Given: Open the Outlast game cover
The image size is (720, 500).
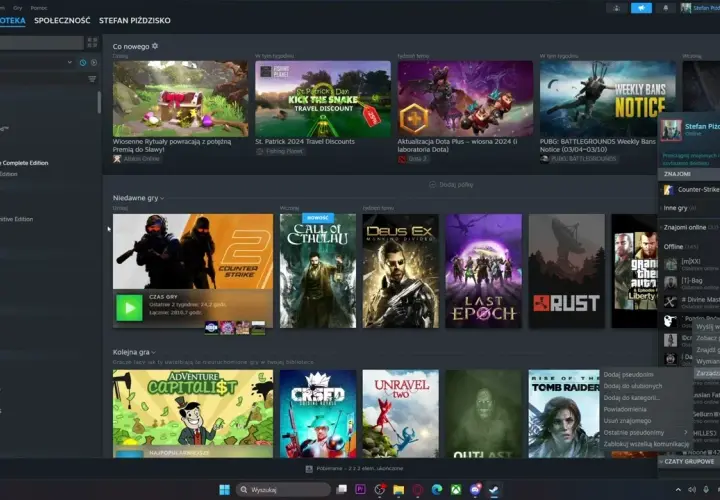Looking at the screenshot, I should click(484, 414).
